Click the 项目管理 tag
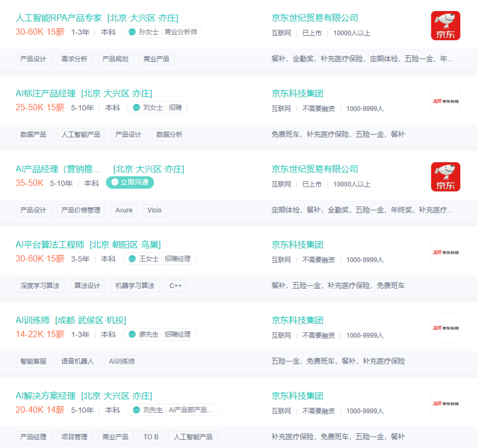 coord(74,437)
